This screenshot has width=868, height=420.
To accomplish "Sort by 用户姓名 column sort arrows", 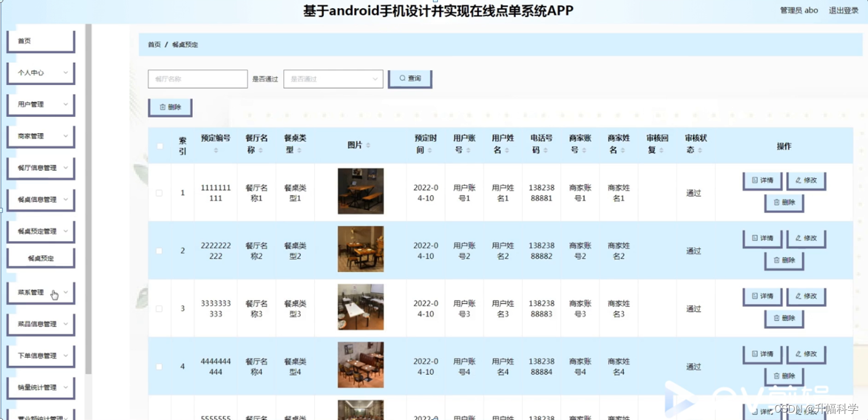I will pos(507,151).
